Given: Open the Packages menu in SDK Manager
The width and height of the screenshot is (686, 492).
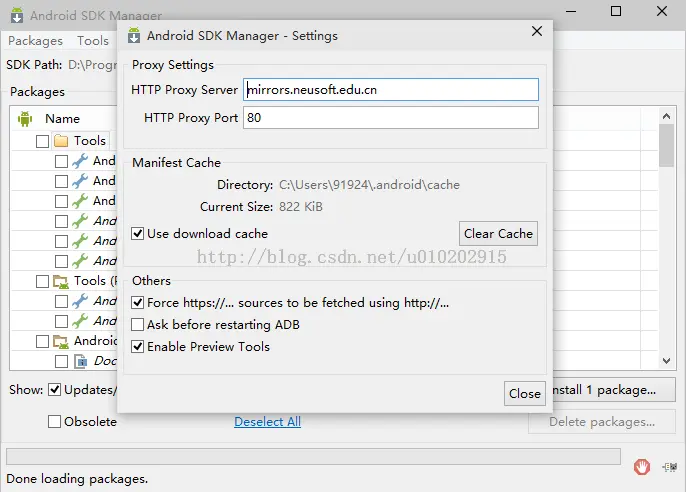Looking at the screenshot, I should (x=35, y=41).
